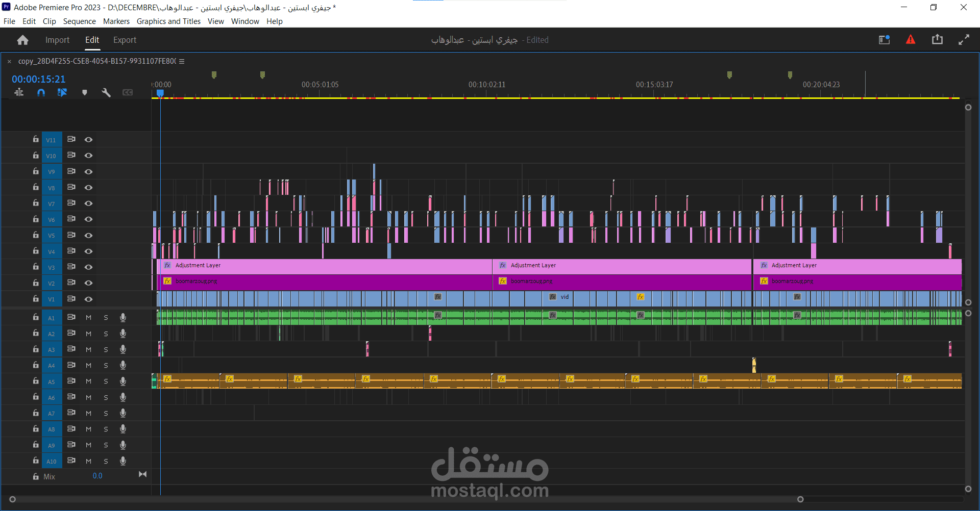Screen dimensions: 980x511
Task: Click the time ruler at 00:10:02:11
Action: click(x=487, y=85)
